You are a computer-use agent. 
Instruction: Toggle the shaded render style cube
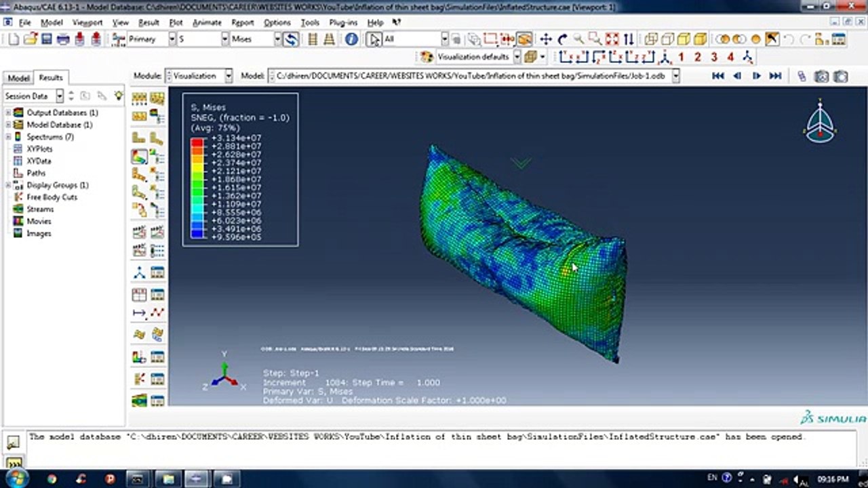click(x=700, y=39)
